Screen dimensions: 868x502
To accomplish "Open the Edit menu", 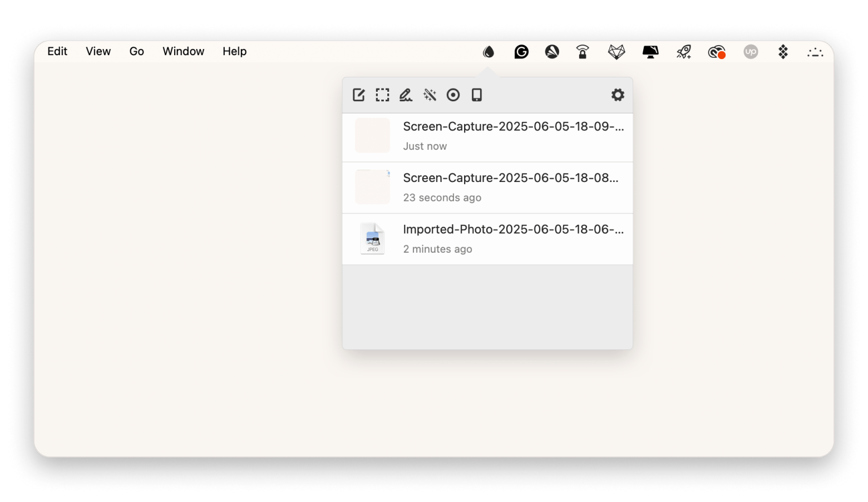I will pos(57,51).
